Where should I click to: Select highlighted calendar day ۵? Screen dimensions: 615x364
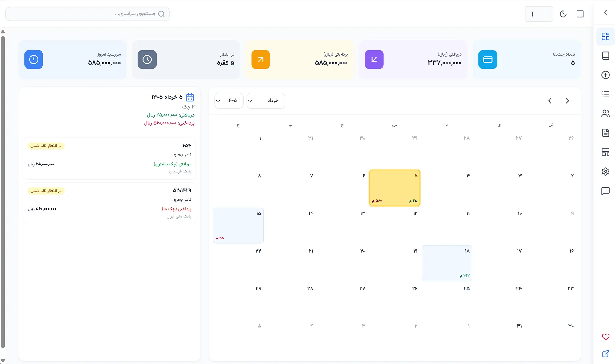395,188
